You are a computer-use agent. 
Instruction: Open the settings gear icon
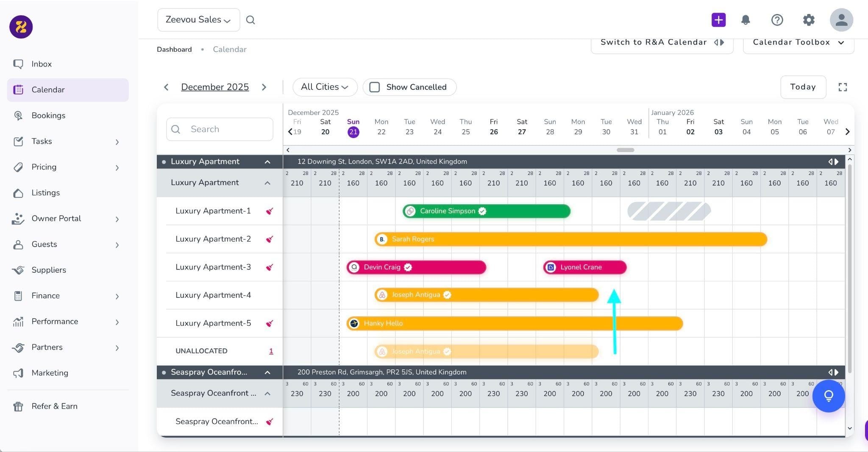point(809,20)
